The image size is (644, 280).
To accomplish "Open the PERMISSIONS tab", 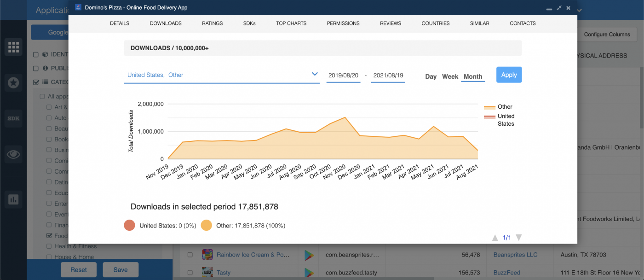I will [343, 23].
